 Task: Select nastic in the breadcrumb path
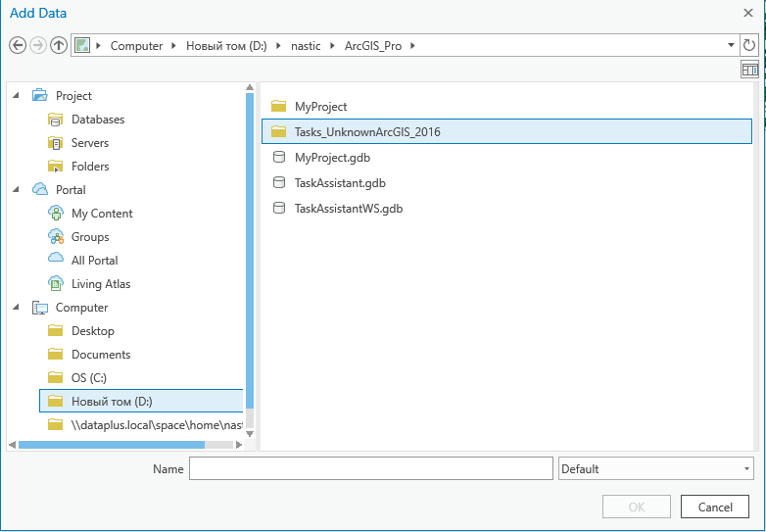[306, 46]
